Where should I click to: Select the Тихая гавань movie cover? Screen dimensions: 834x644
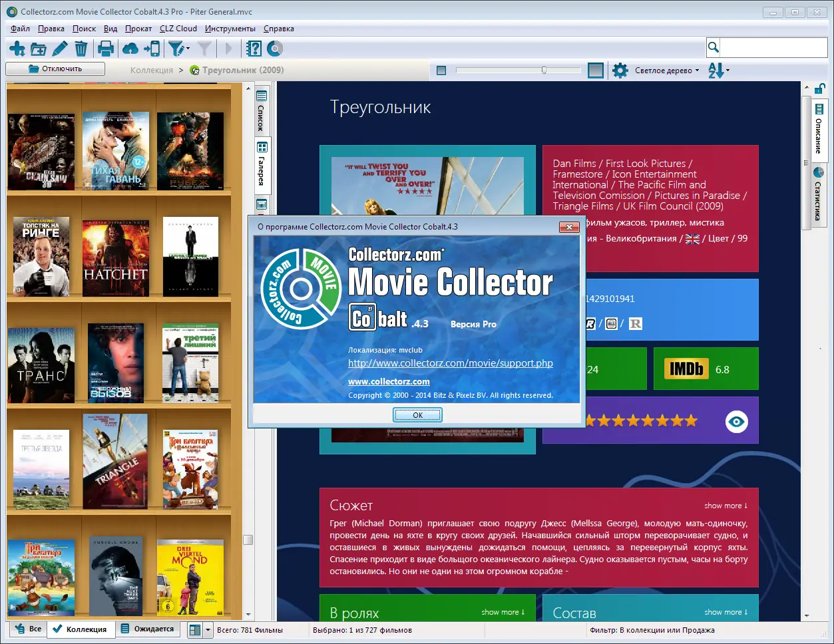coord(116,150)
